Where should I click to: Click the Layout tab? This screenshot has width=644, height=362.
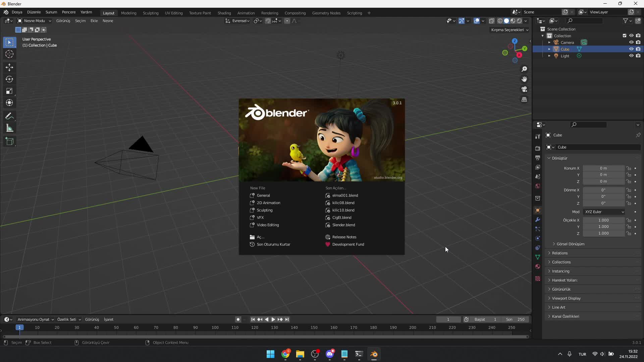click(x=108, y=12)
